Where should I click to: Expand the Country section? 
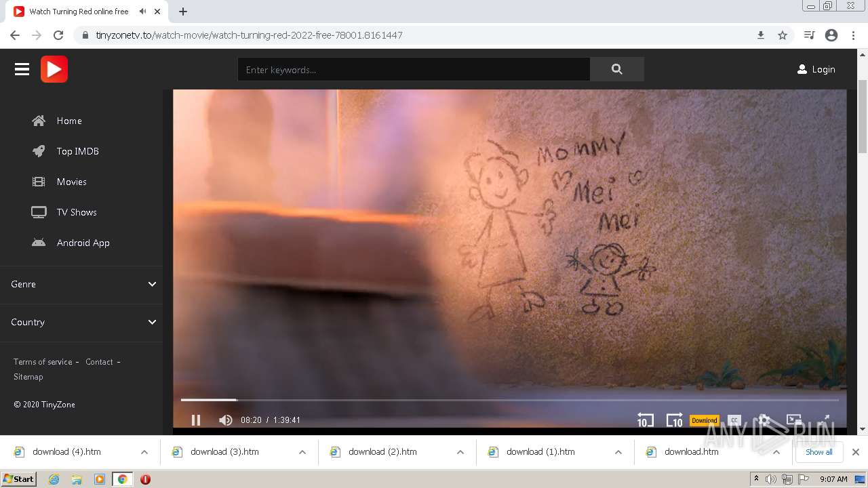point(81,322)
